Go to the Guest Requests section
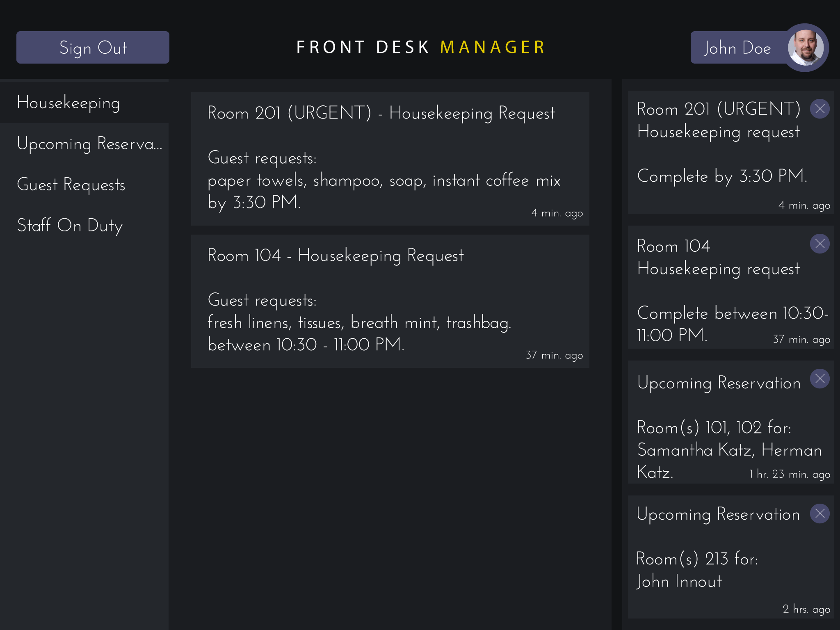The height and width of the screenshot is (630, 840). click(84, 185)
